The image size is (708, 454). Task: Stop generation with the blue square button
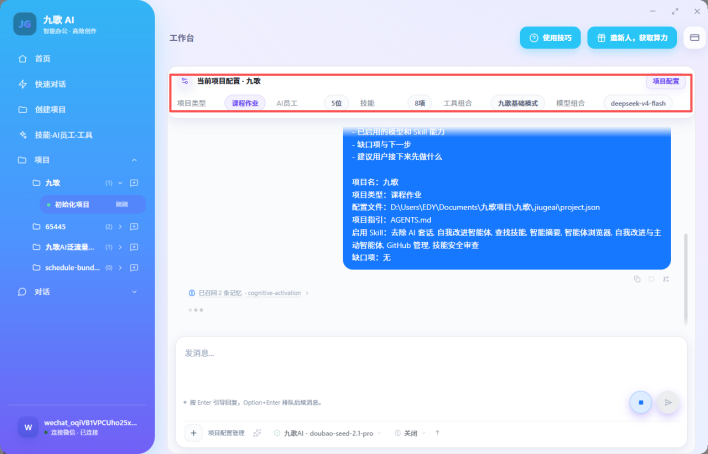click(x=641, y=402)
